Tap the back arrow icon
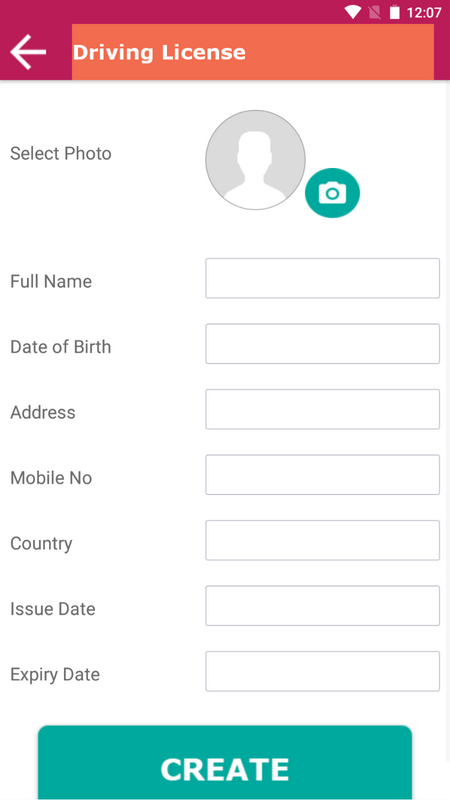Image resolution: width=450 pixels, height=800 pixels. pyautogui.click(x=28, y=52)
